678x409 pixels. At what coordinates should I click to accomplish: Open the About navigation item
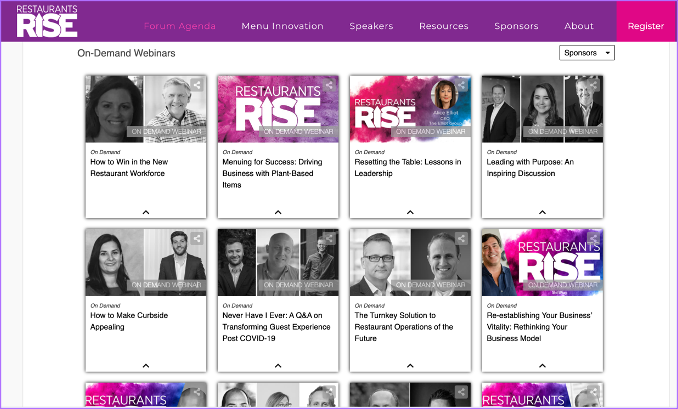[x=579, y=26]
